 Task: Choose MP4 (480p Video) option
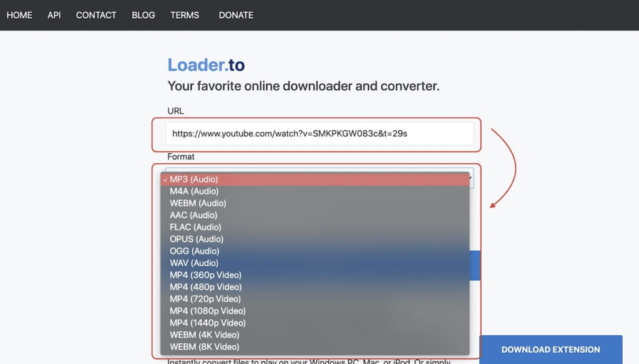click(315, 287)
